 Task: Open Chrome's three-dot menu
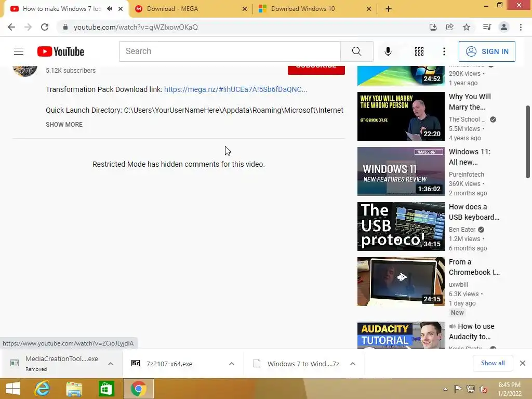tap(521, 27)
